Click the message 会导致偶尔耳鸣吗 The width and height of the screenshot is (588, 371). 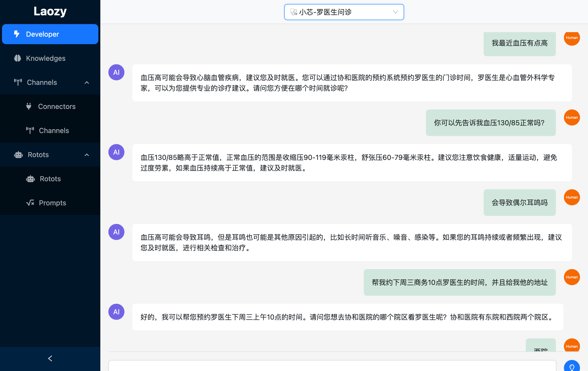click(x=520, y=203)
